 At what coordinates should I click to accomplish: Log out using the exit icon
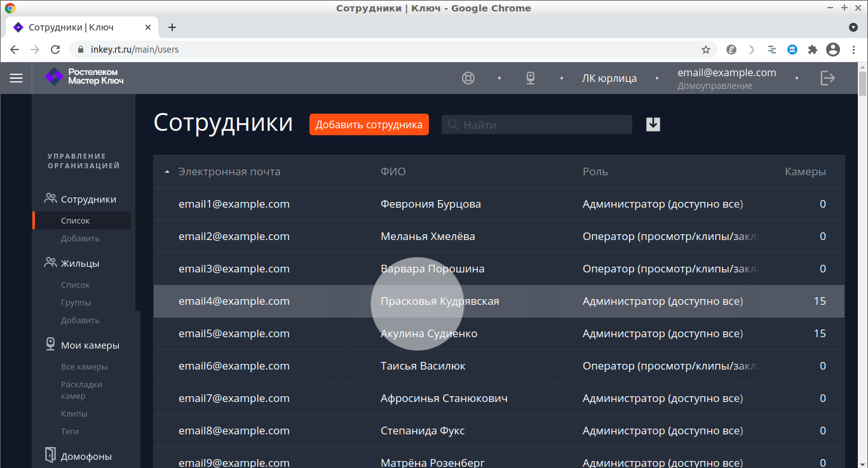coord(827,78)
